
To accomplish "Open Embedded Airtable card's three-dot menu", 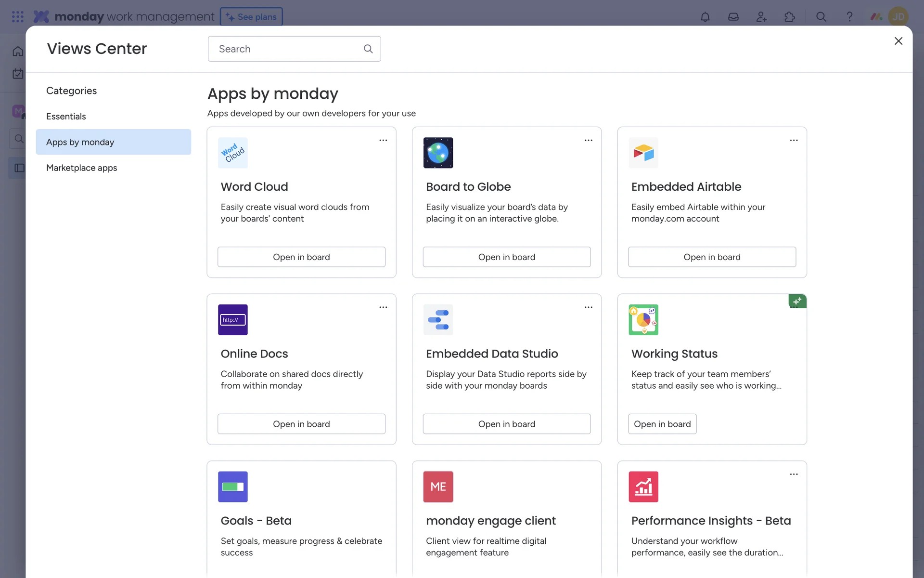I will tap(794, 140).
